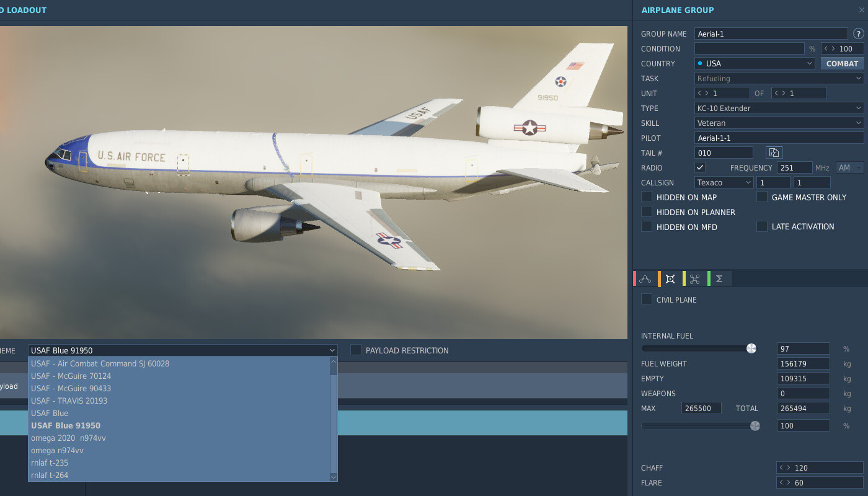Click the Condition input field
The width and height of the screenshot is (868, 496).
tap(749, 48)
